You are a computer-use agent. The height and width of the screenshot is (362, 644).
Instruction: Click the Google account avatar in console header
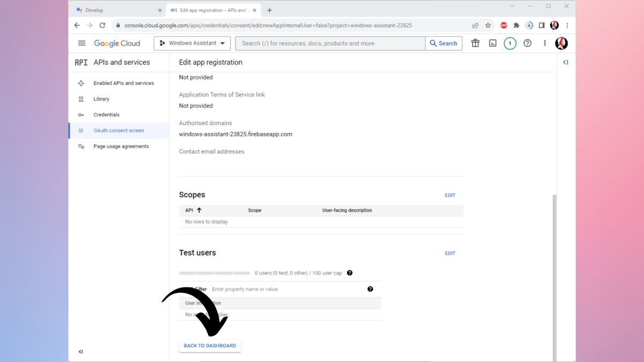561,43
